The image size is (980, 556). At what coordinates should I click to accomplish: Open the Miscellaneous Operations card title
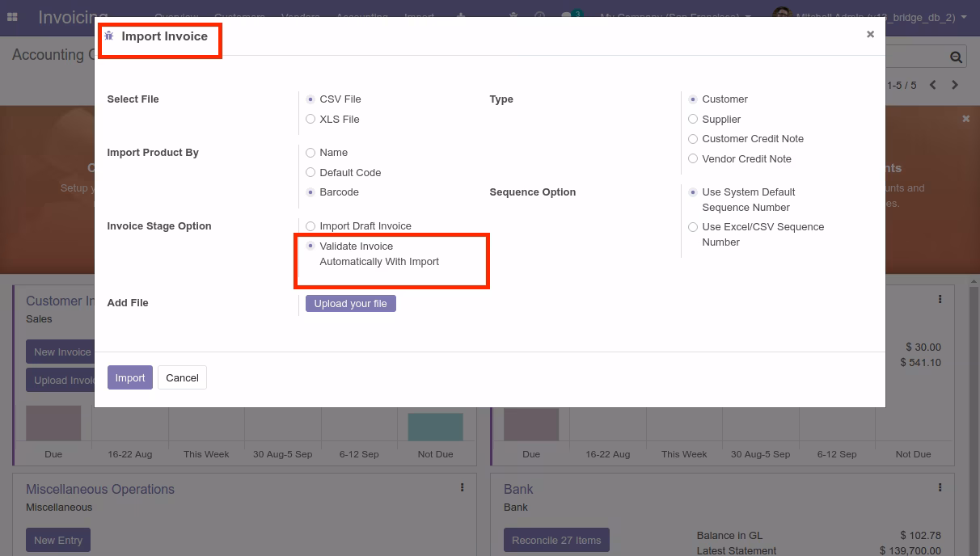pyautogui.click(x=100, y=489)
